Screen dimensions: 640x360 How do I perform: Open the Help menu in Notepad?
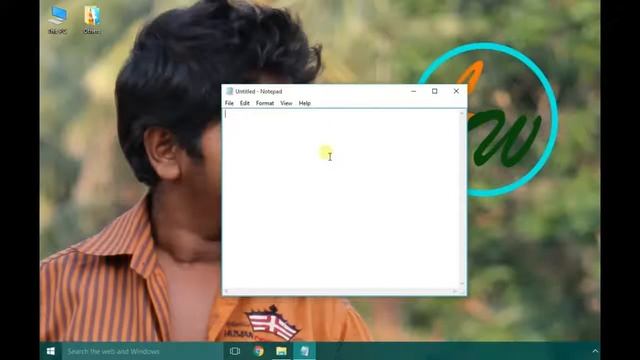[x=304, y=103]
